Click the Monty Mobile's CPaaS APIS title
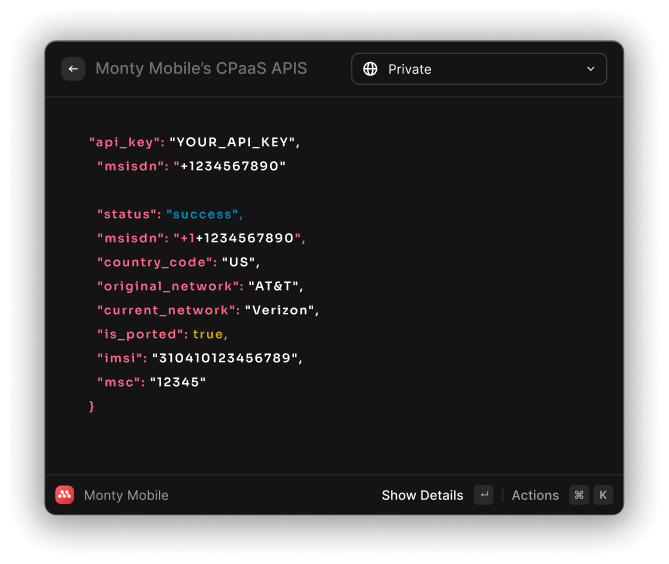Screen dimensions: 669x564 [x=201, y=69]
